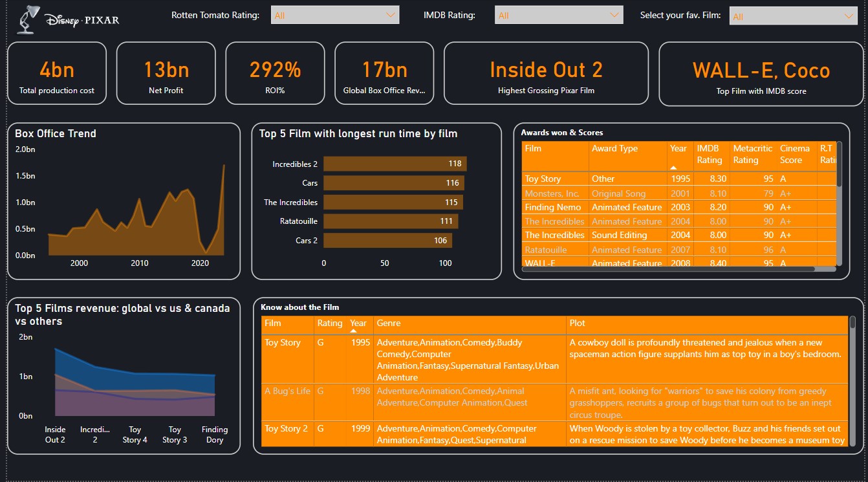This screenshot has height=482, width=868.
Task: Select The Incredibles bar showing 115
Action: coord(393,203)
